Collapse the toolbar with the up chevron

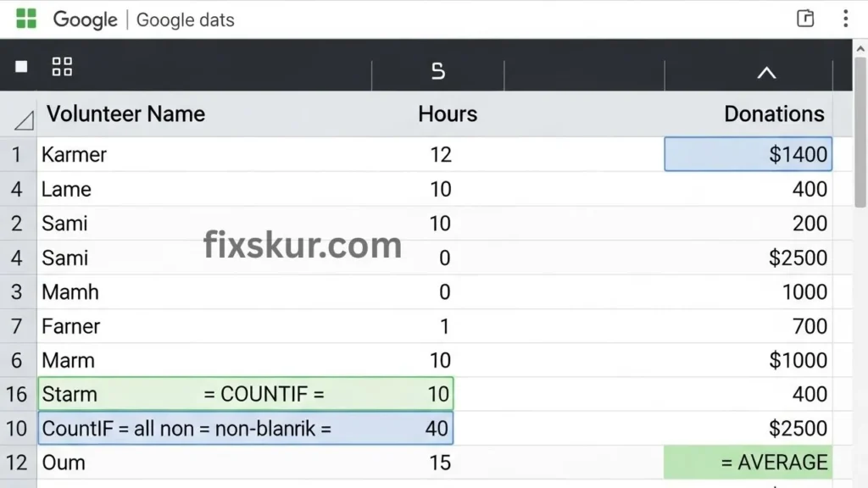coord(766,73)
